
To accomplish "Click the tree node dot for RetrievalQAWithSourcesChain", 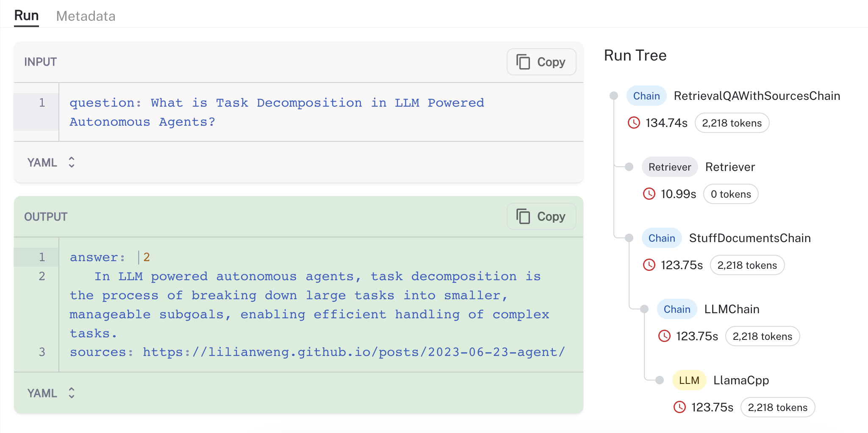I will pyautogui.click(x=613, y=96).
